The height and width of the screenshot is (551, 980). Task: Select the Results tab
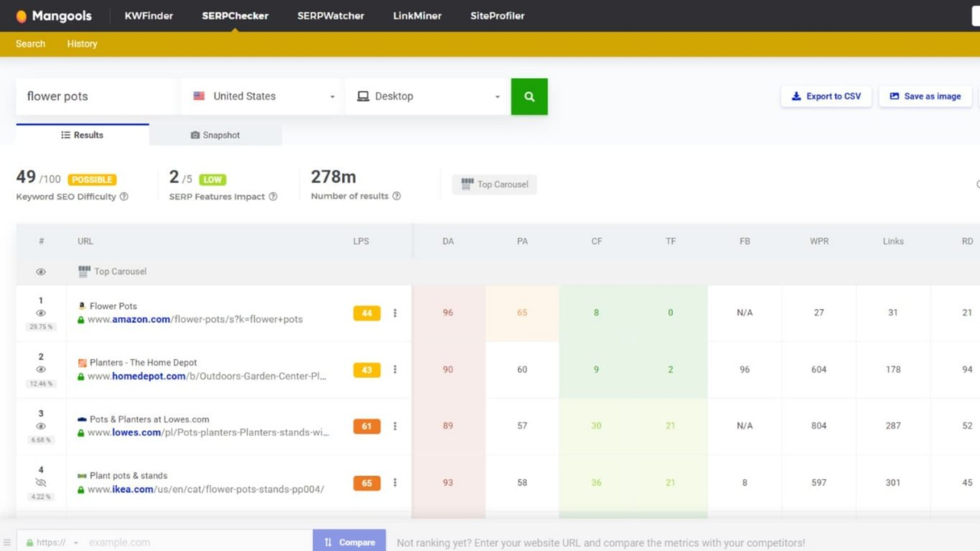[x=83, y=135]
